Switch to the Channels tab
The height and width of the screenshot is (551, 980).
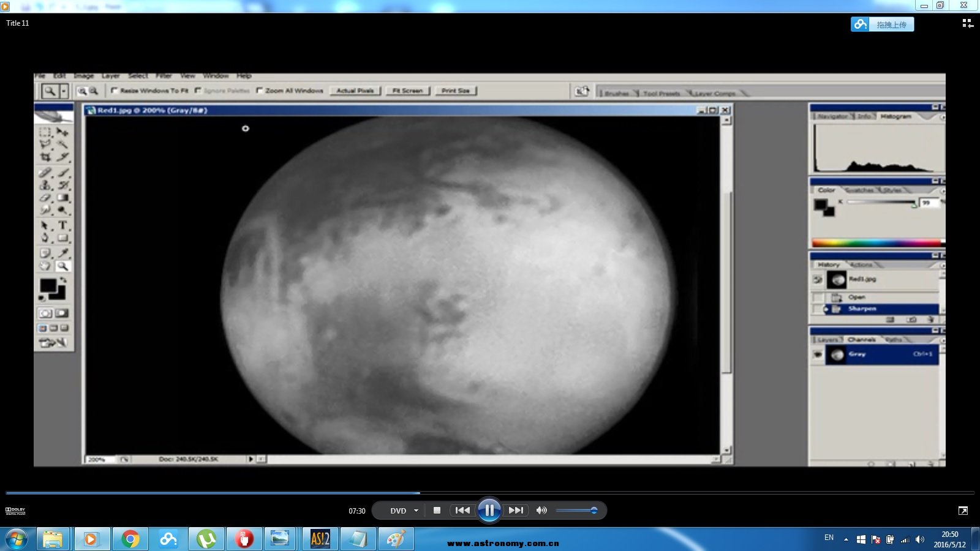(861, 339)
